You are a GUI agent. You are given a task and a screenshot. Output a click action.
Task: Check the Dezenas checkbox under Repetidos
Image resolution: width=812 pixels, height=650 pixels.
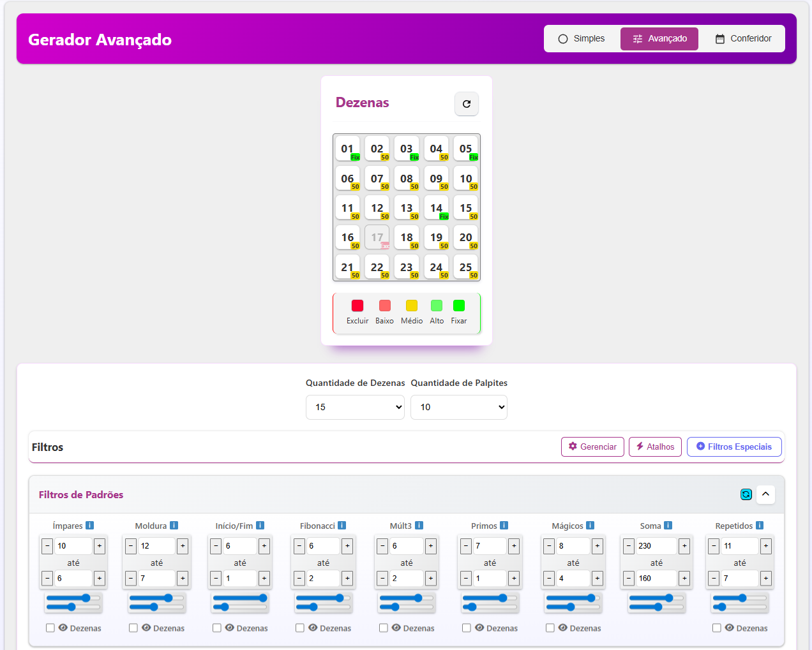[717, 628]
